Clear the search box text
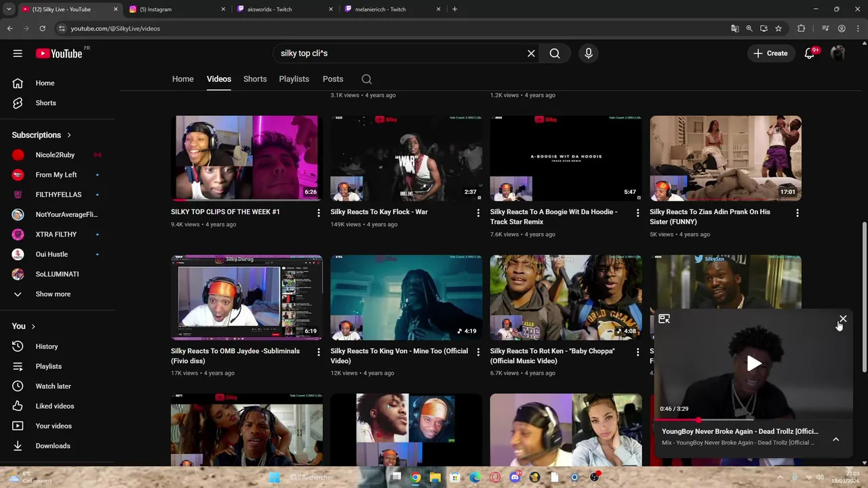 [531, 54]
